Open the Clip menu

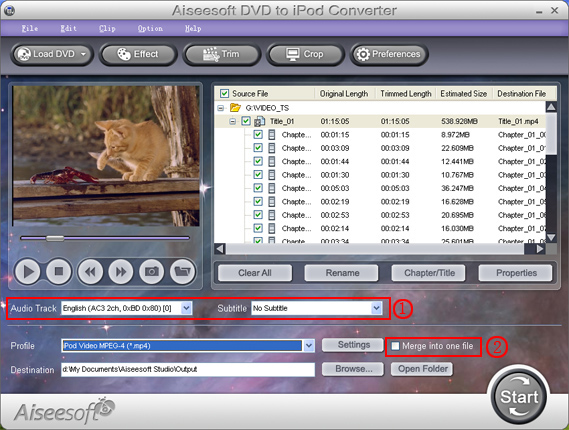click(107, 28)
